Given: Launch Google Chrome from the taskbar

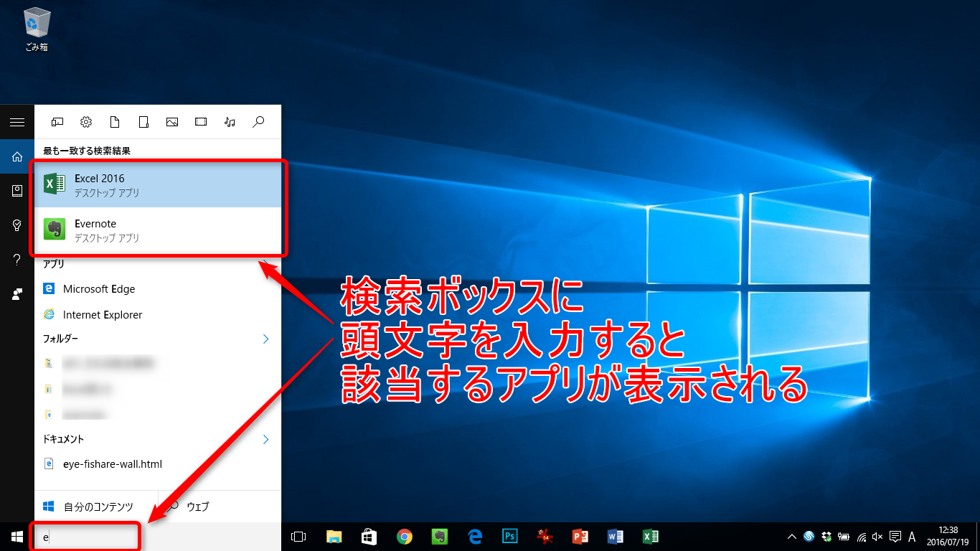Looking at the screenshot, I should (x=405, y=537).
